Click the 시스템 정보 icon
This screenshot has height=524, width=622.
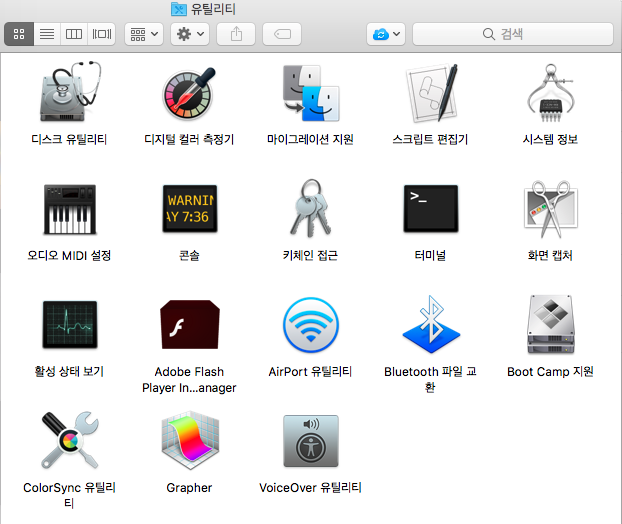[x=550, y=93]
